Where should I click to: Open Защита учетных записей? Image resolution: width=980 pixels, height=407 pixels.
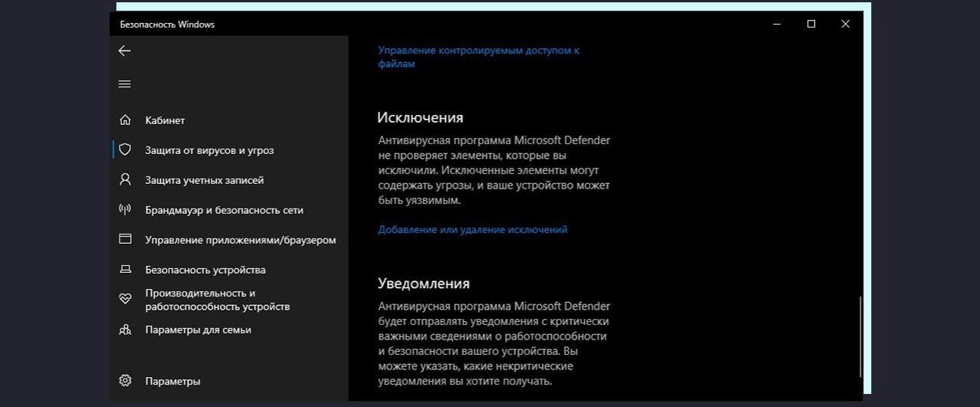(205, 180)
